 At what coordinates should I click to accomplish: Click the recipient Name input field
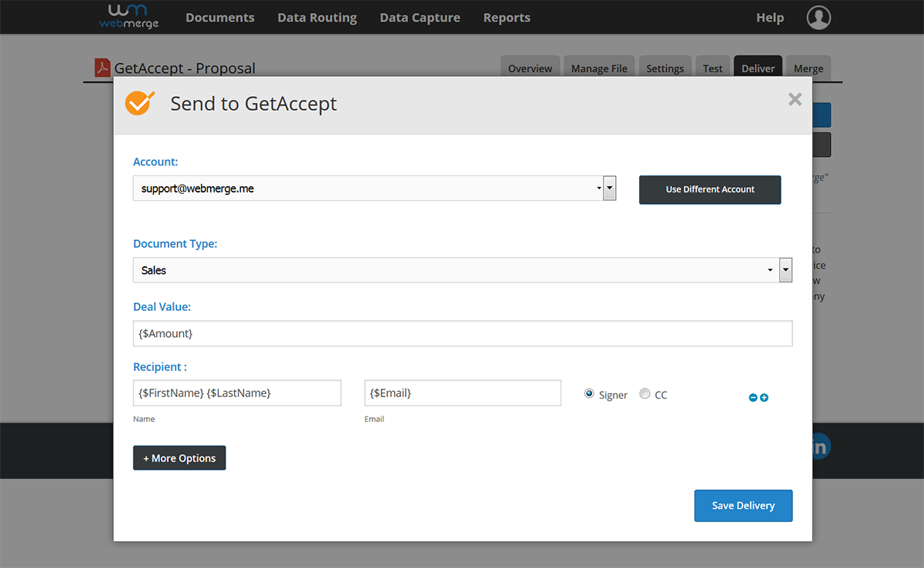(237, 393)
